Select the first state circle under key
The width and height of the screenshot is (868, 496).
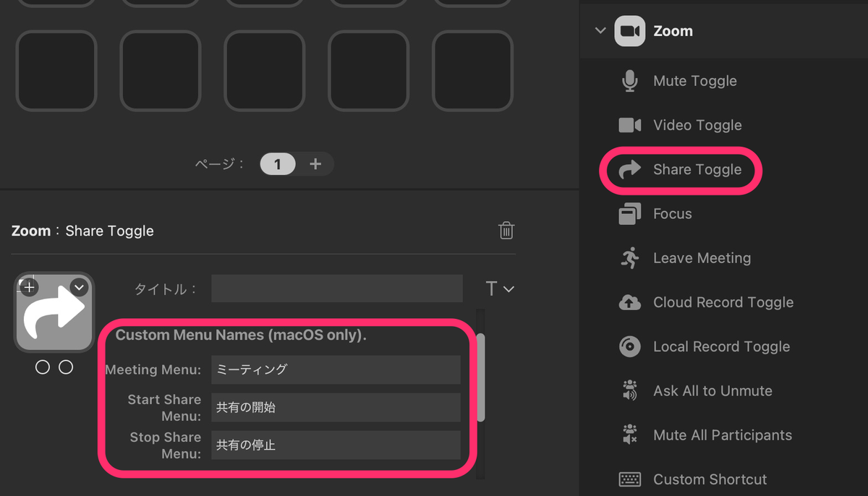coord(42,367)
